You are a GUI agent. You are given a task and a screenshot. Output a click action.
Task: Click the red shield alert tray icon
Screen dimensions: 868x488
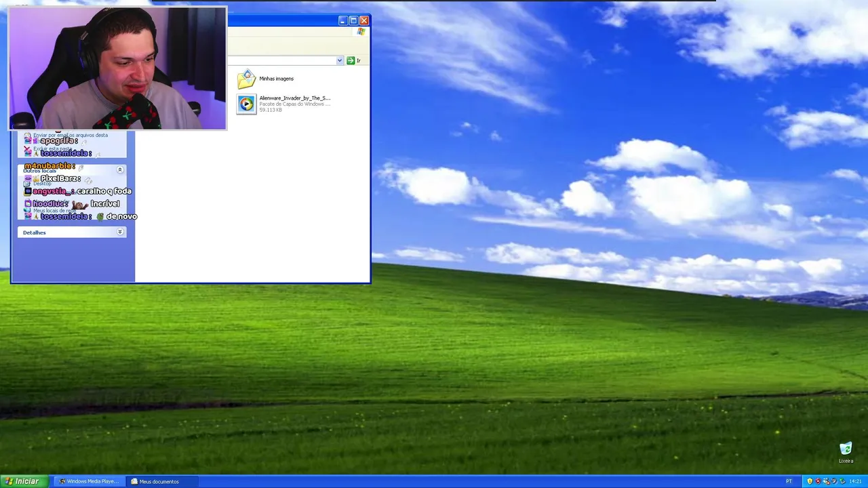[x=818, y=481]
